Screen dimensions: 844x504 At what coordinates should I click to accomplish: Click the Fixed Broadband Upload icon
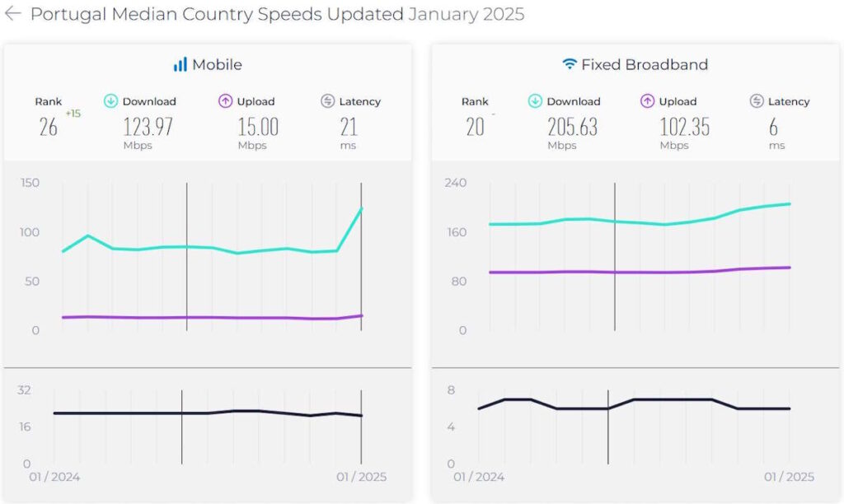pos(647,101)
